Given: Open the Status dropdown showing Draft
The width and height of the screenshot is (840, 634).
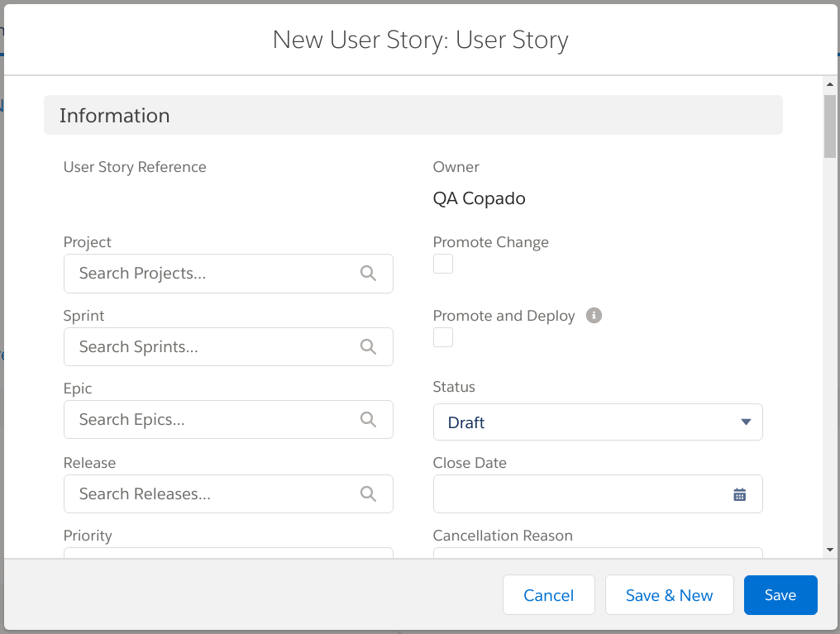Looking at the screenshot, I should pyautogui.click(x=597, y=422).
